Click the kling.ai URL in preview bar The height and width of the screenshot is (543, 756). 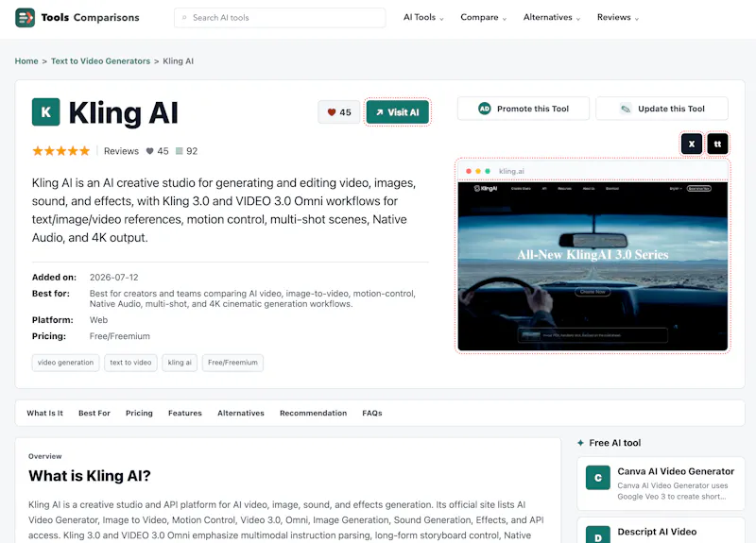pos(511,171)
